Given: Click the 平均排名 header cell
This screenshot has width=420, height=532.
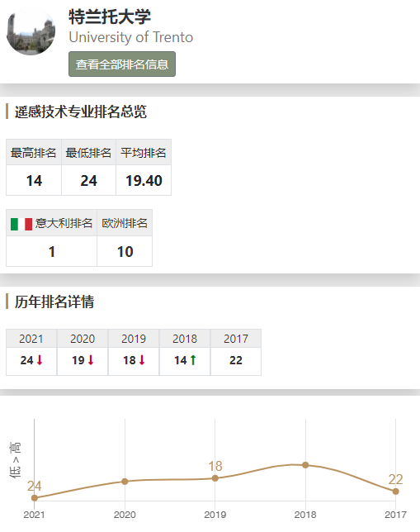Looking at the screenshot, I should (x=144, y=152).
